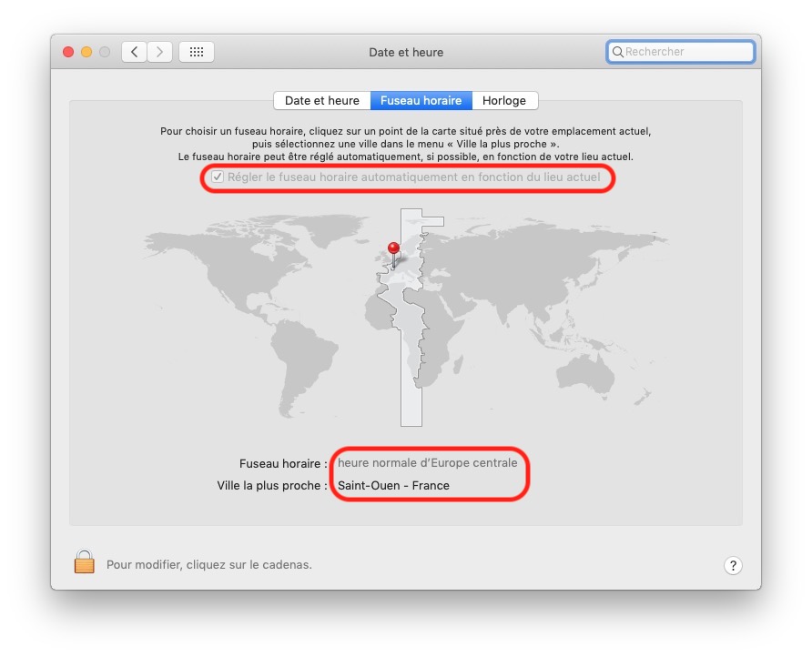Click the 'Fuseau horaire :' label

click(x=283, y=463)
